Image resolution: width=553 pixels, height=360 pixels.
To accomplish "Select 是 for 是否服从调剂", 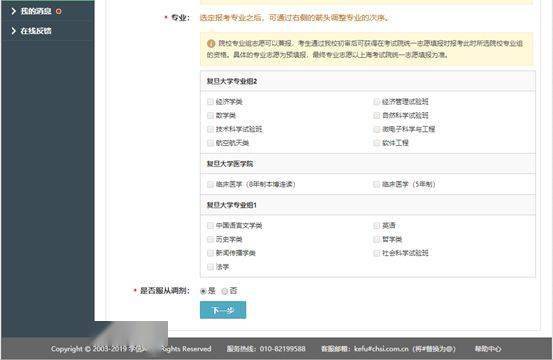I will pos(203,291).
